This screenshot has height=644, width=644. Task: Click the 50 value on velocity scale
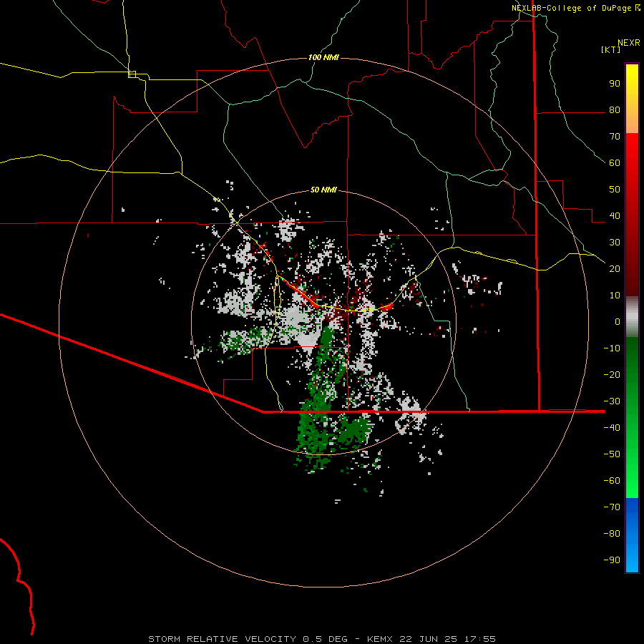click(x=615, y=190)
